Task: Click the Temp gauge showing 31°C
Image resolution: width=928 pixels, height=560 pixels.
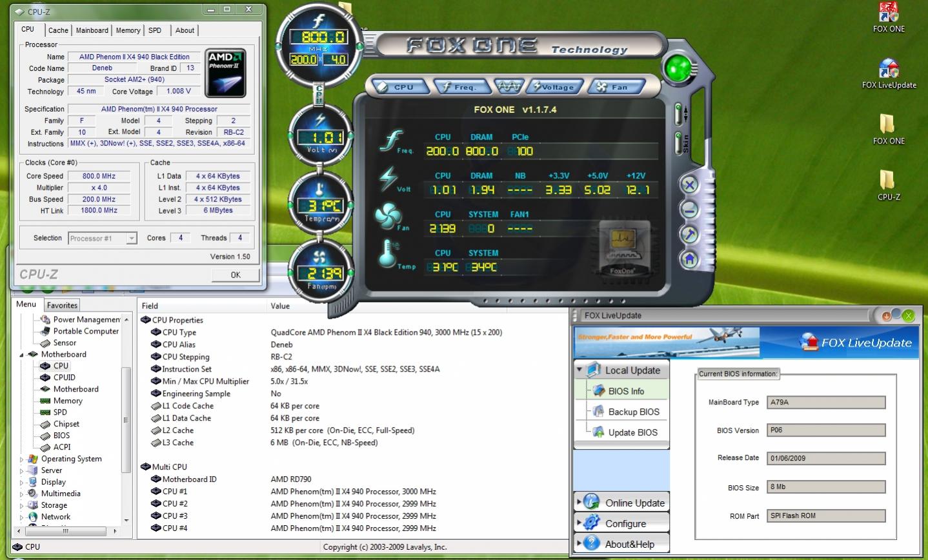Action: 319,203
